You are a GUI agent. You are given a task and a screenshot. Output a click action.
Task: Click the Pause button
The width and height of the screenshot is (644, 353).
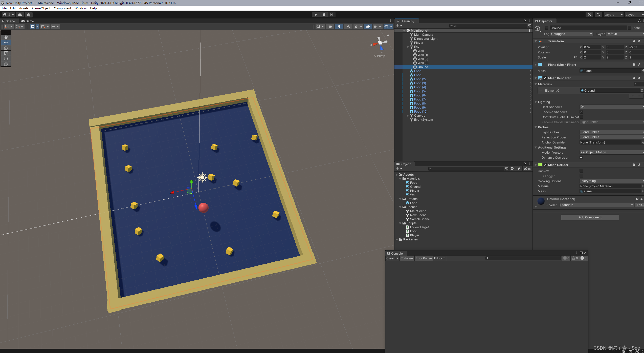[324, 15]
